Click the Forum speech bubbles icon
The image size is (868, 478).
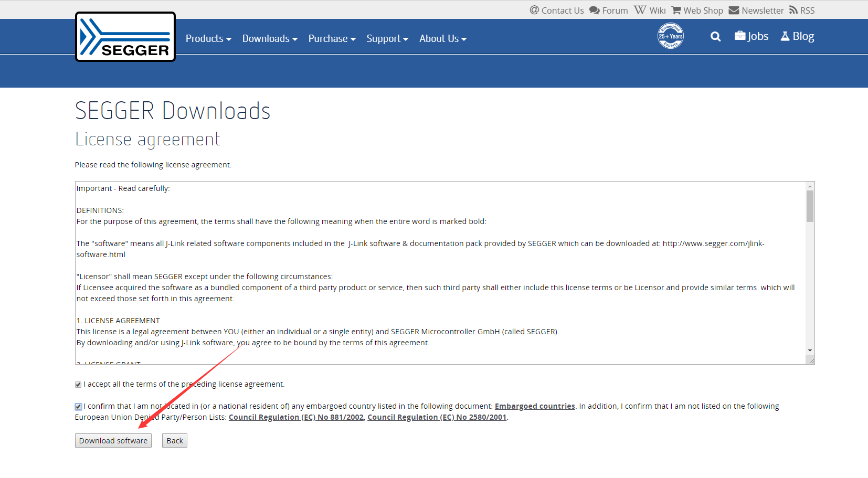pos(595,10)
